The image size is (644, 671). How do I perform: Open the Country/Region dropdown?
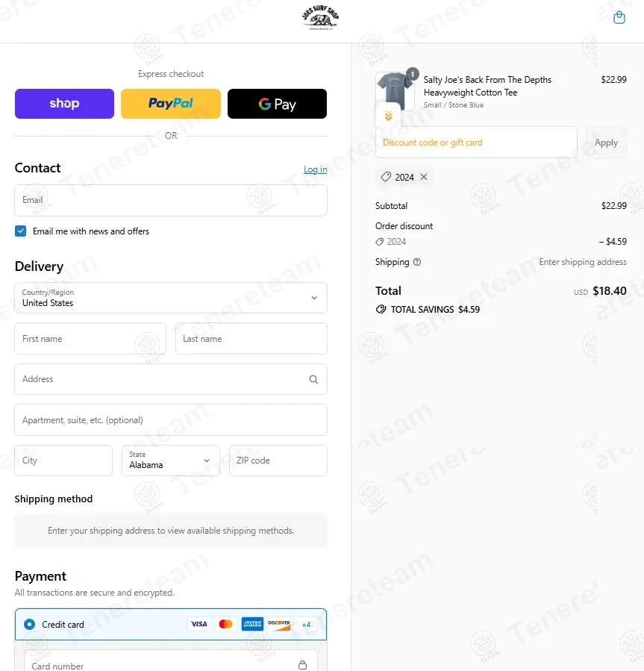pyautogui.click(x=170, y=298)
